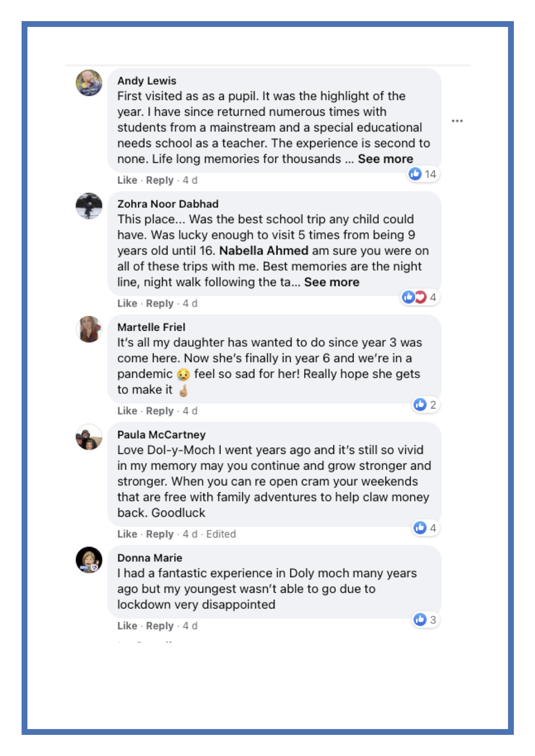Viewport: 535px width, 756px height.
Task: Open Donna Marie's profile picture
Action: [x=89, y=560]
